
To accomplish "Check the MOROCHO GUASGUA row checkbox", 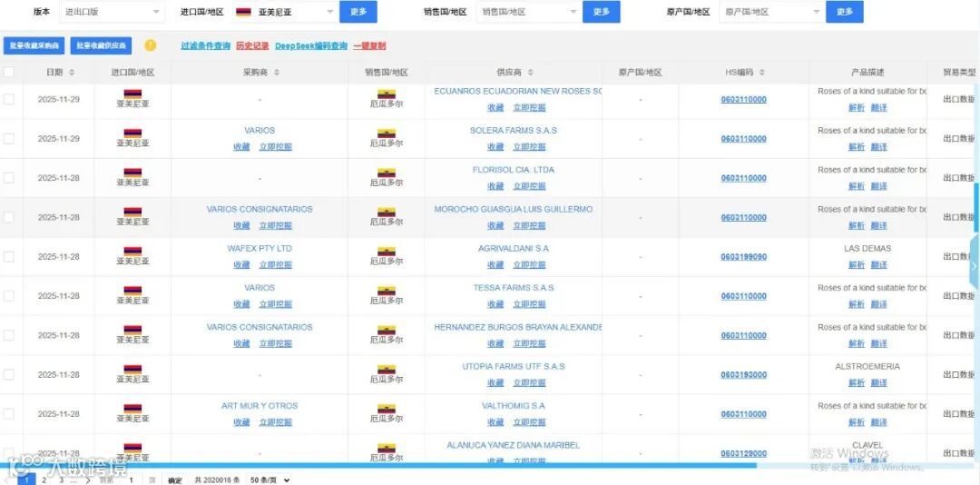I will click(9, 217).
